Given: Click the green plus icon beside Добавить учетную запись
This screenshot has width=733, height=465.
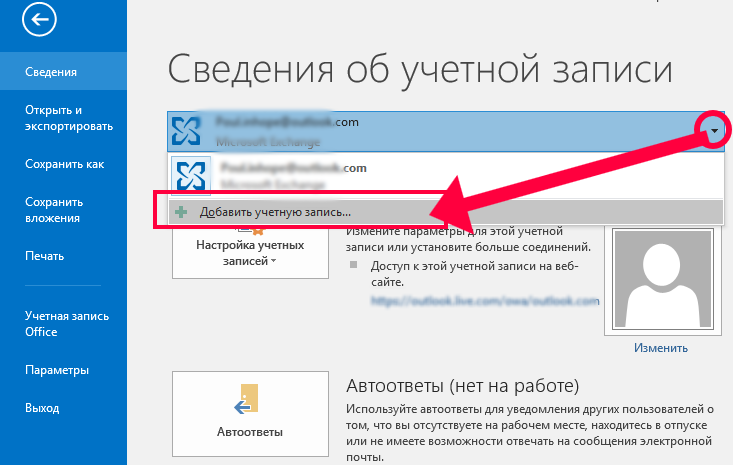Looking at the screenshot, I should click(x=180, y=212).
